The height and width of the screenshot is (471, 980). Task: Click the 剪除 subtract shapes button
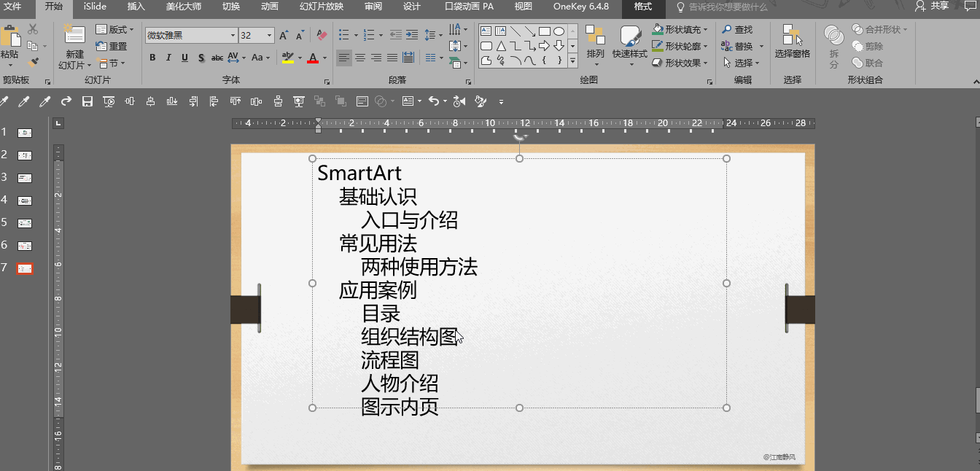click(x=868, y=46)
